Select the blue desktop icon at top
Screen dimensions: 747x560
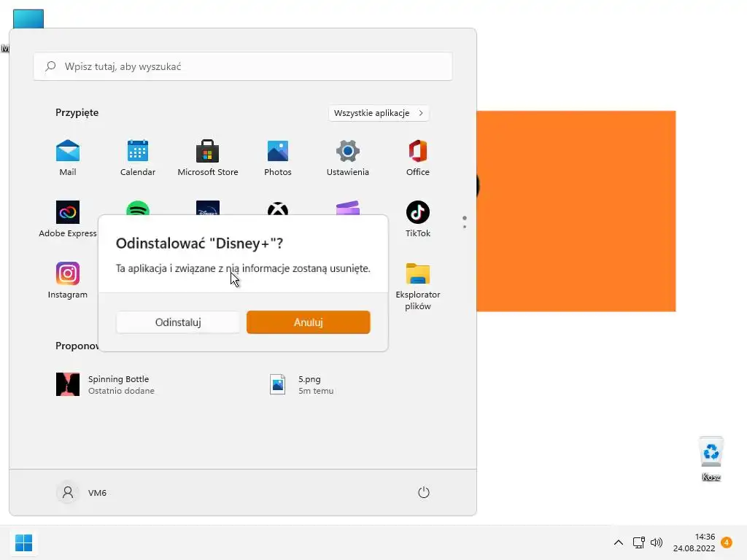coord(28,19)
